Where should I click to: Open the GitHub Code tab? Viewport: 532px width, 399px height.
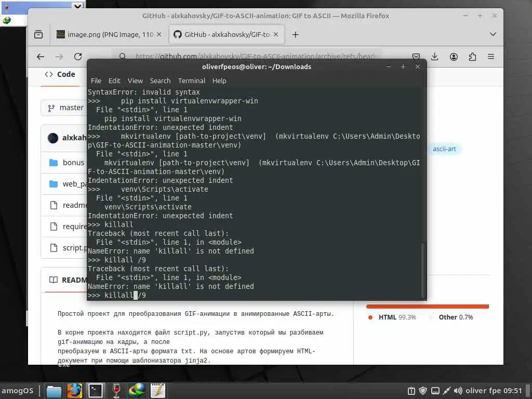[x=60, y=74]
